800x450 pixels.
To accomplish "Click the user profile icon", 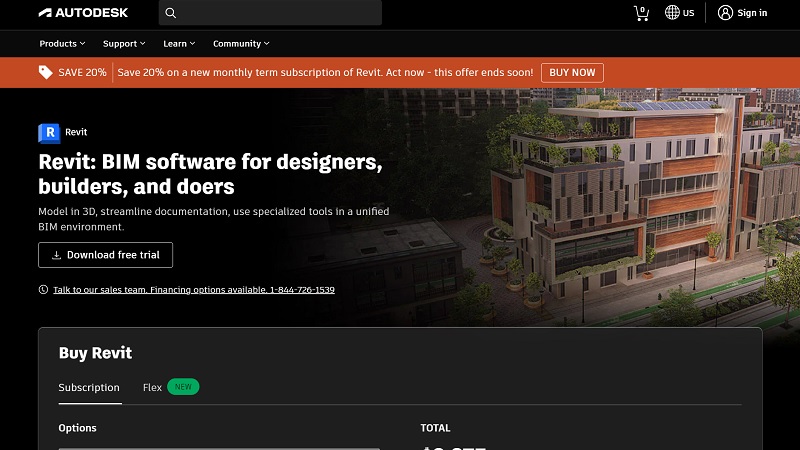I will point(725,13).
